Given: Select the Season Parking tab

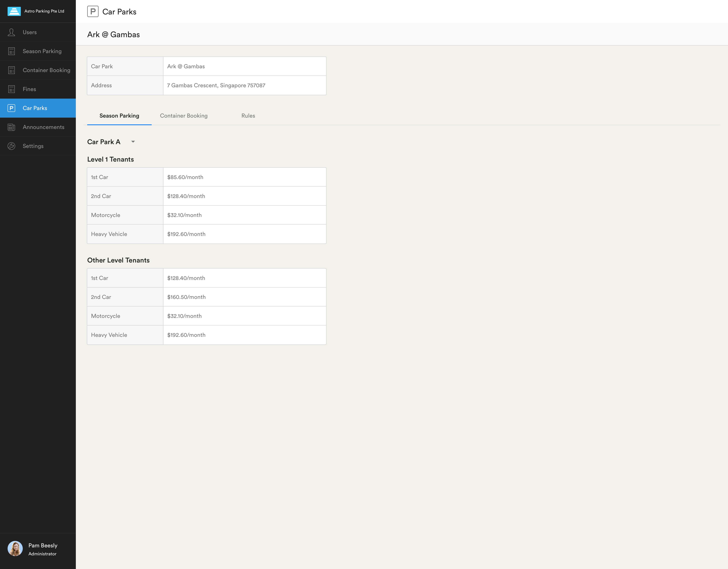Looking at the screenshot, I should [119, 116].
